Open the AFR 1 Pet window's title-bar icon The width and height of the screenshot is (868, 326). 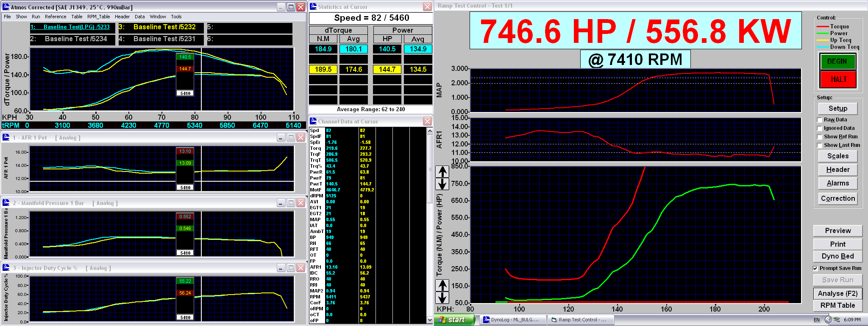[6, 137]
